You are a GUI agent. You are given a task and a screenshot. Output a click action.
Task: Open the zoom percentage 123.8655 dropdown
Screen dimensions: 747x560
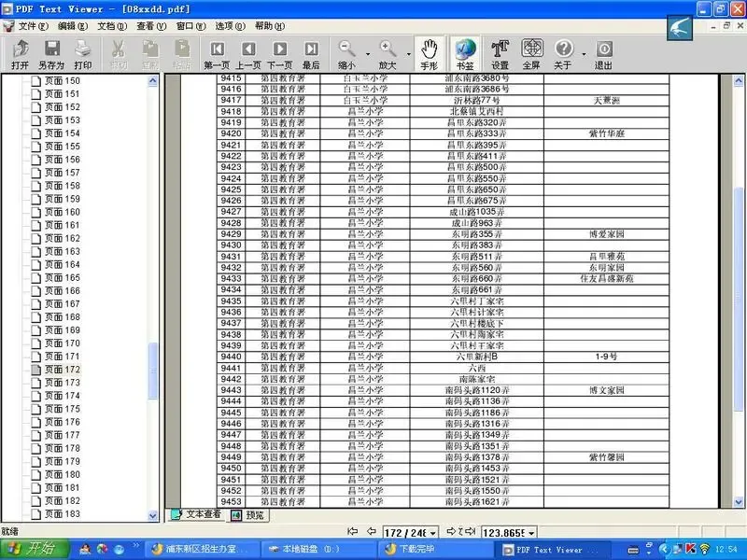click(x=531, y=532)
